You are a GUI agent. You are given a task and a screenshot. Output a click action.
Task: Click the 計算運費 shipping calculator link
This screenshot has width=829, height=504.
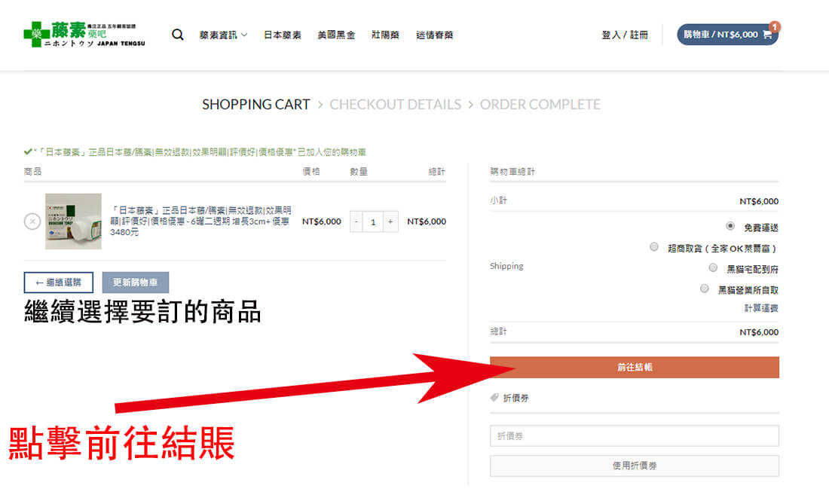(x=761, y=309)
